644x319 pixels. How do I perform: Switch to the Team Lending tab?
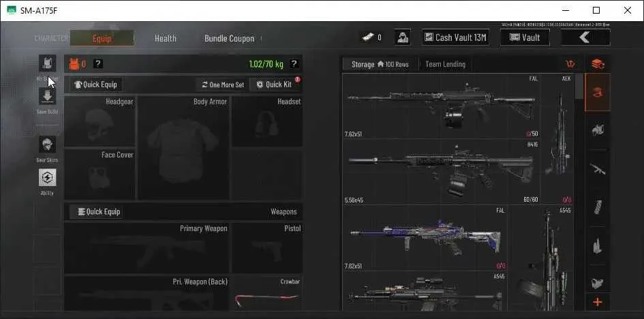[x=445, y=64]
